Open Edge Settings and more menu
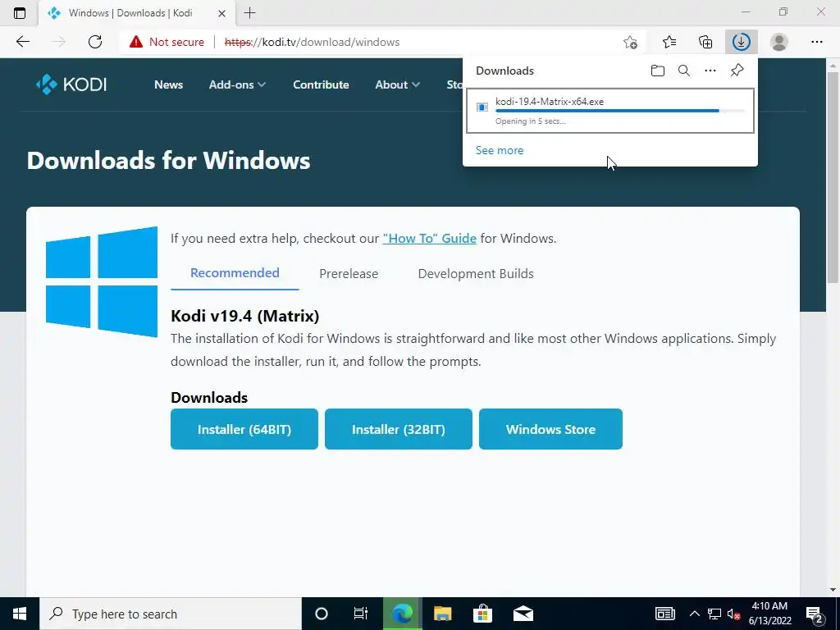The image size is (840, 630). 816,42
